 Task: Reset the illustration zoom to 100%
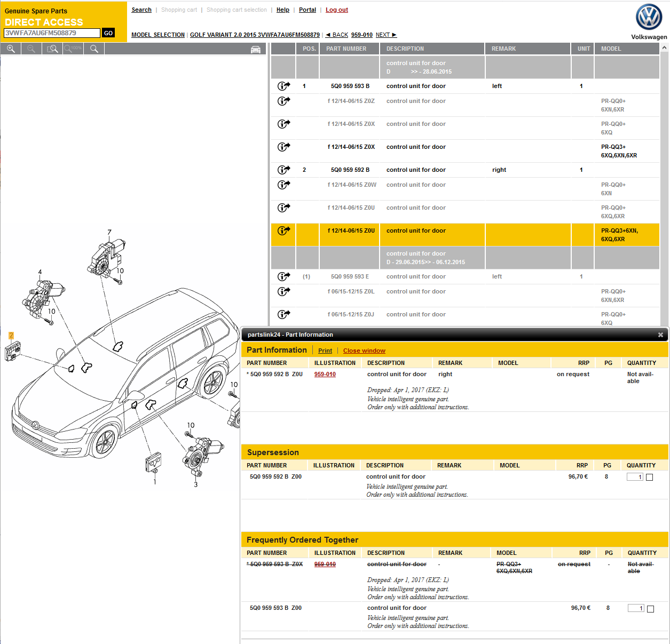(73, 49)
